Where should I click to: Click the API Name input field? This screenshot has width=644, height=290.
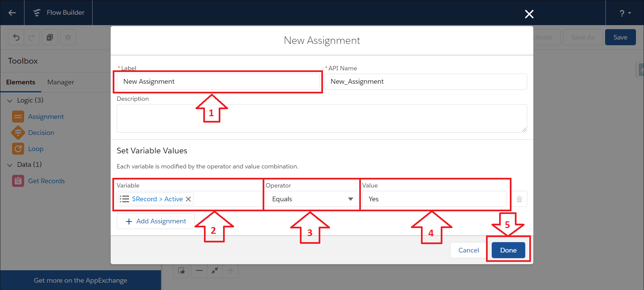(426, 82)
